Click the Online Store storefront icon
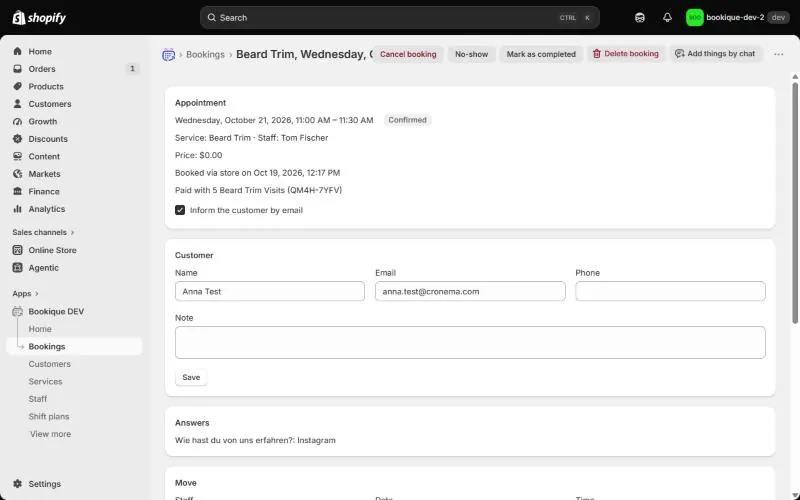 (17, 251)
